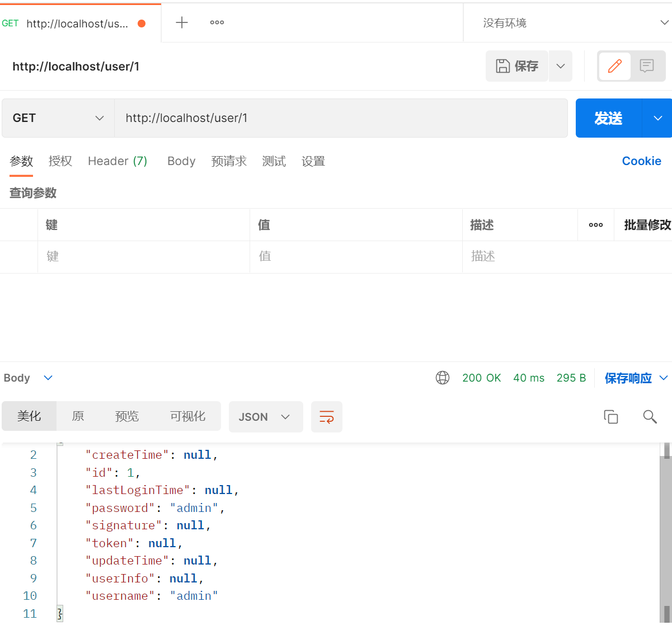Change response format via JSON dropdown

tap(266, 416)
